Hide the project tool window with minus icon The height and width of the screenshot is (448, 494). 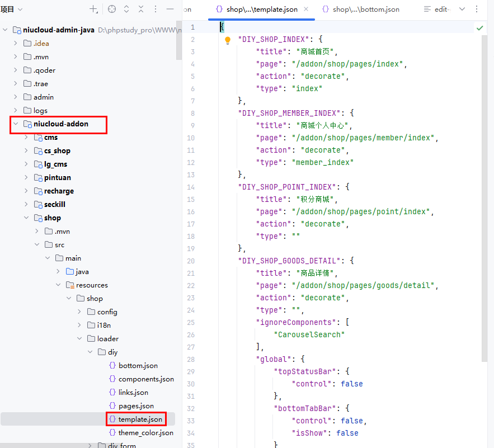[170, 10]
